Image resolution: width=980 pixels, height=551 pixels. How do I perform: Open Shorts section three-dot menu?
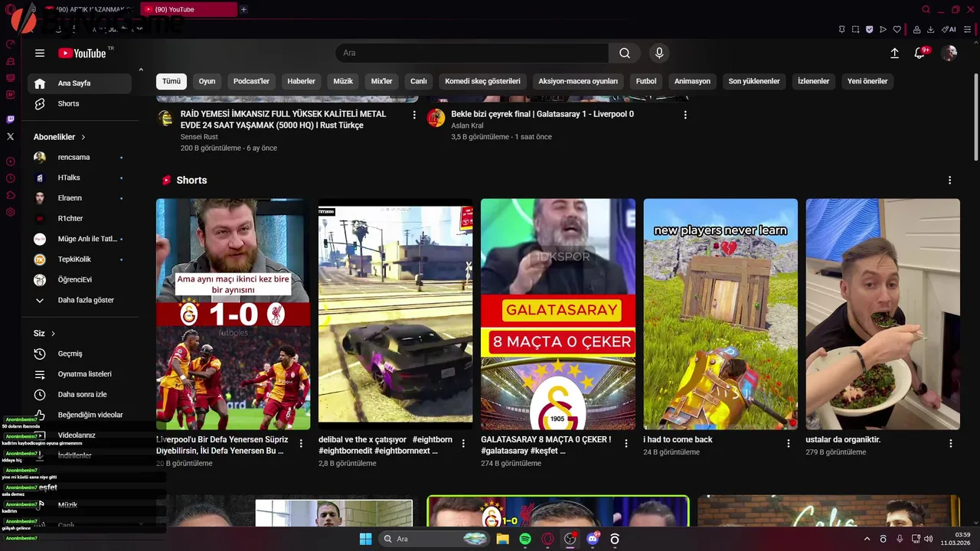[x=949, y=181]
